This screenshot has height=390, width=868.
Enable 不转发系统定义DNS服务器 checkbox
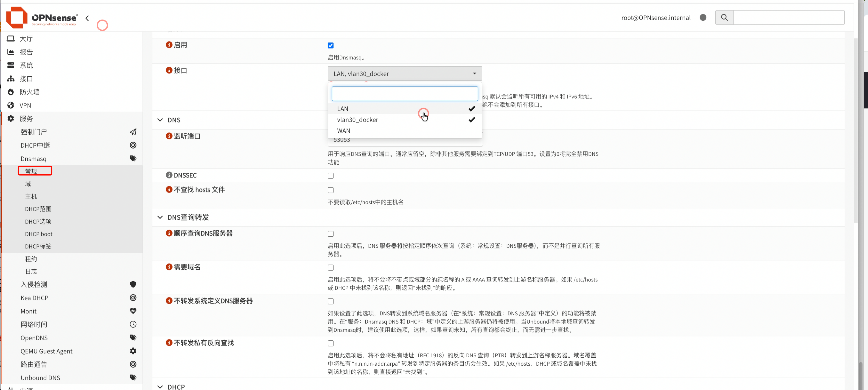[330, 301]
